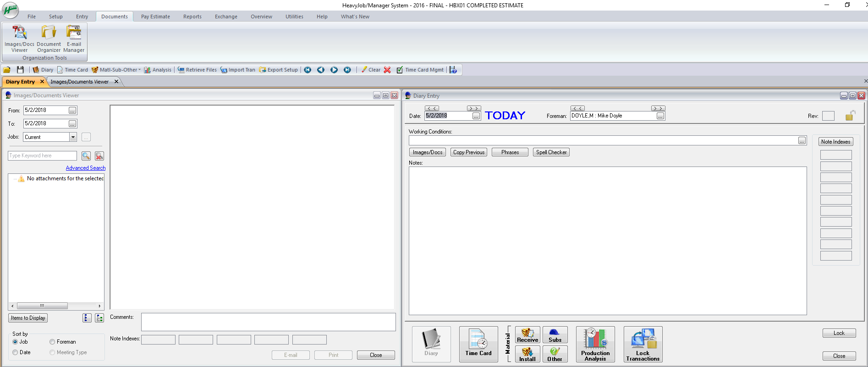Viewport: 868px width, 367px height.
Task: Click the large Time Card button
Action: [478, 344]
